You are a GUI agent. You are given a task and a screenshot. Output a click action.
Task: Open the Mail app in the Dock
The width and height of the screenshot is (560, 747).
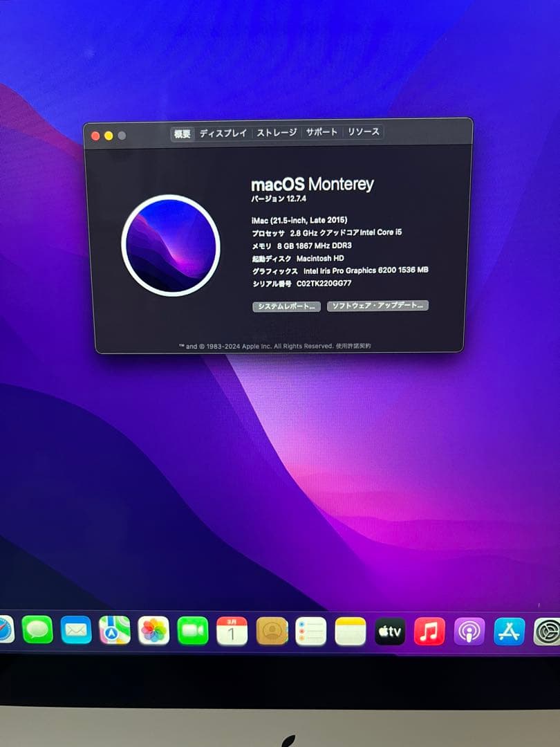75,631
